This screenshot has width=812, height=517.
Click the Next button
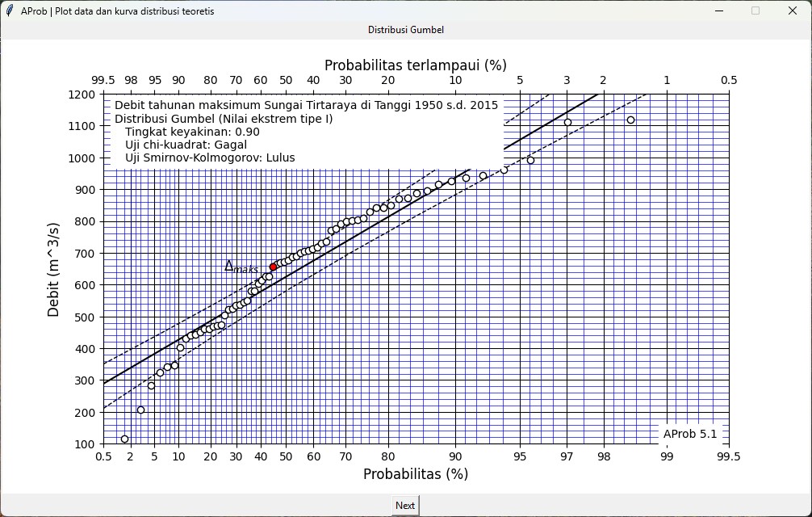[x=405, y=506]
